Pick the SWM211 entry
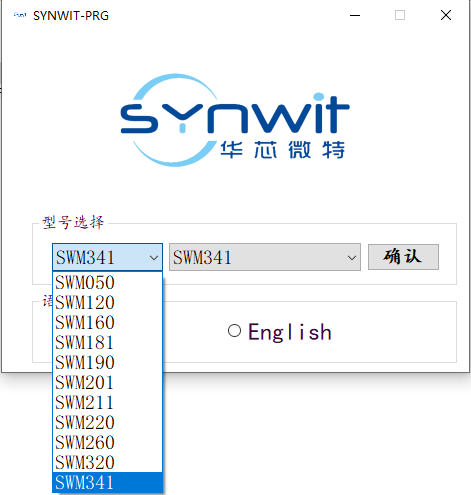 point(107,402)
